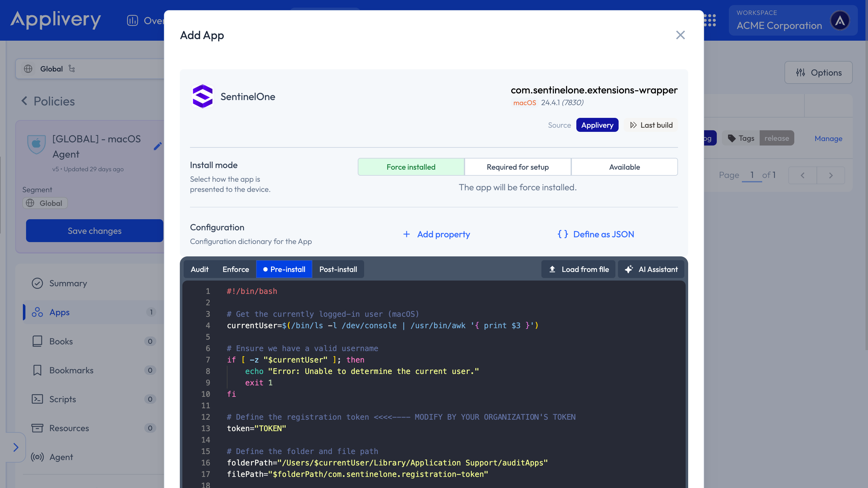
Task: Click the token="TOKEN" line in editor
Action: 256,428
